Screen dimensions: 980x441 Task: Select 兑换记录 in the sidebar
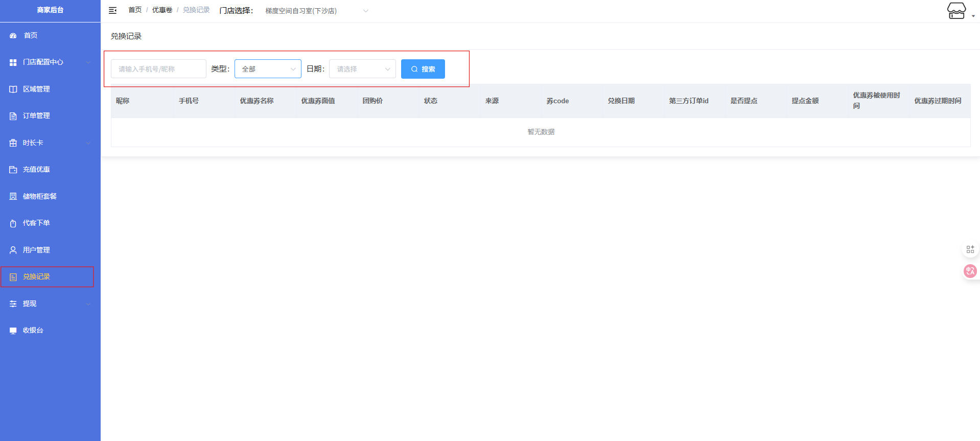click(50, 276)
